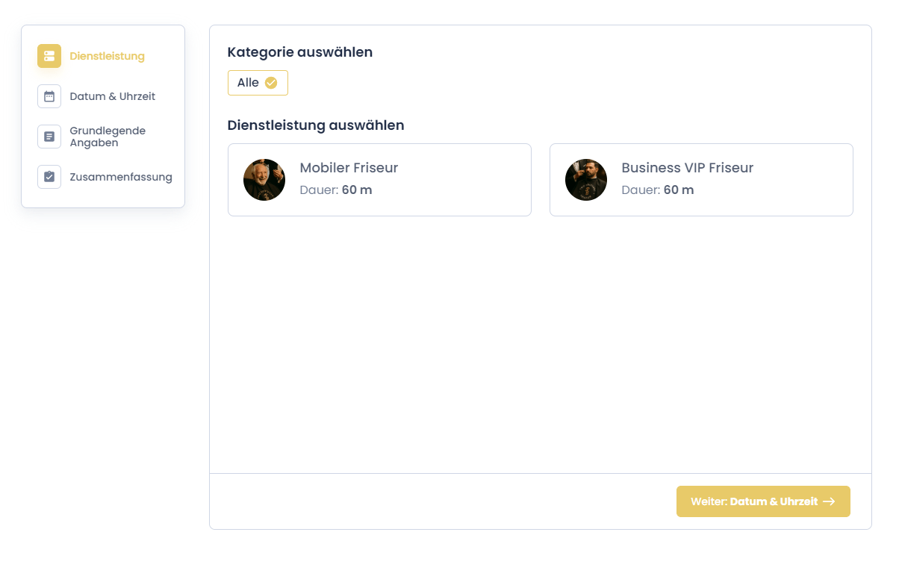Viewport: 899px width, 588px height.
Task: Click the Dienstleistung auswählen section heading
Action: [x=316, y=125]
